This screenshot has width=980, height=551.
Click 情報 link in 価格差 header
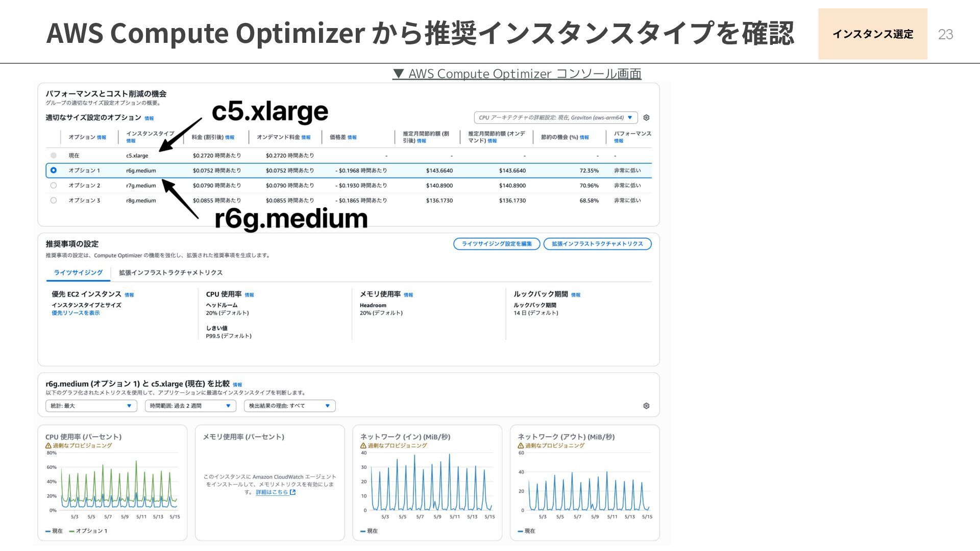click(352, 138)
